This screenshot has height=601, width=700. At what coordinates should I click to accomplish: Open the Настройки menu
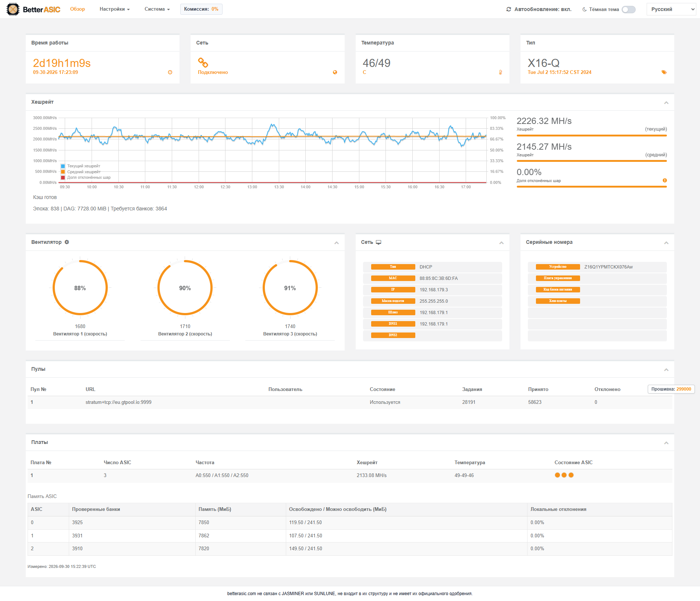click(115, 9)
